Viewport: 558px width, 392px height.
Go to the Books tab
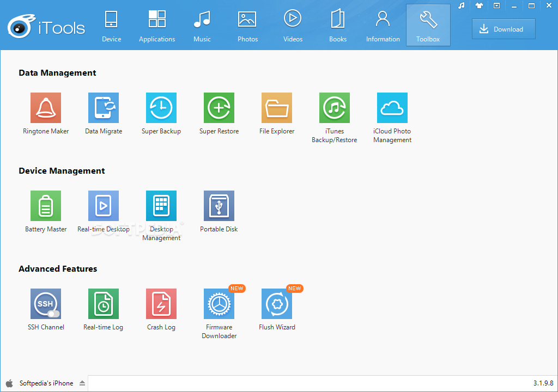pos(338,26)
